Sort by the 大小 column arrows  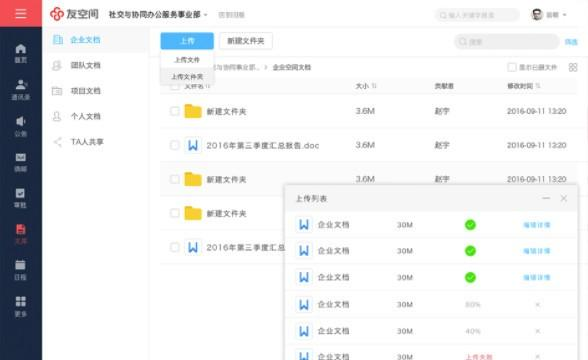[374, 86]
